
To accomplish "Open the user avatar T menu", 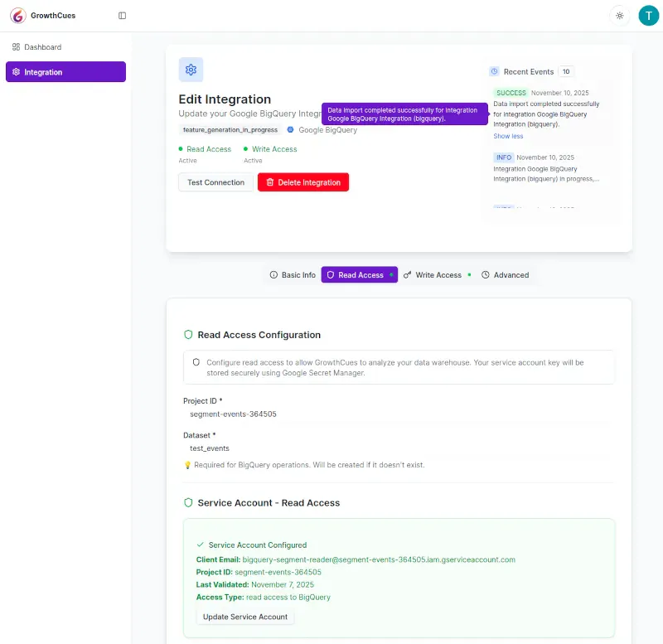I will [x=648, y=16].
